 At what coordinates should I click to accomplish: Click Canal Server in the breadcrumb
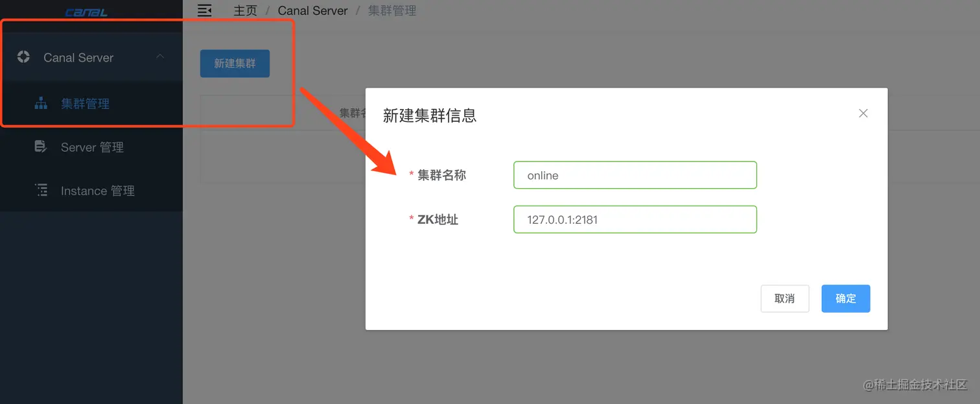pos(313,10)
